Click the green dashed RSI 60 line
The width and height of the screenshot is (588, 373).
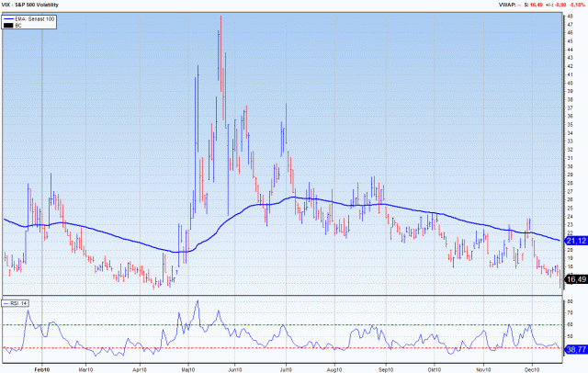tap(276, 324)
